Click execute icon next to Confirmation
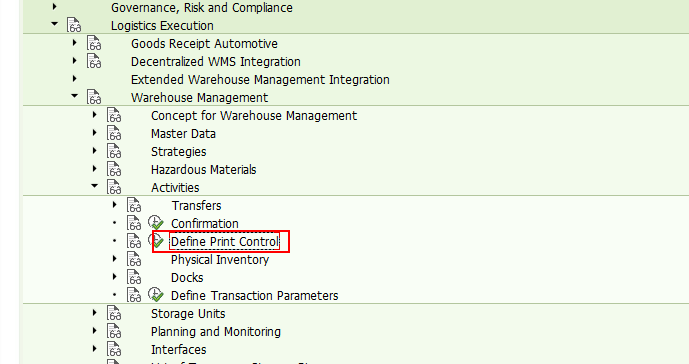This screenshot has width=689, height=364. (156, 223)
